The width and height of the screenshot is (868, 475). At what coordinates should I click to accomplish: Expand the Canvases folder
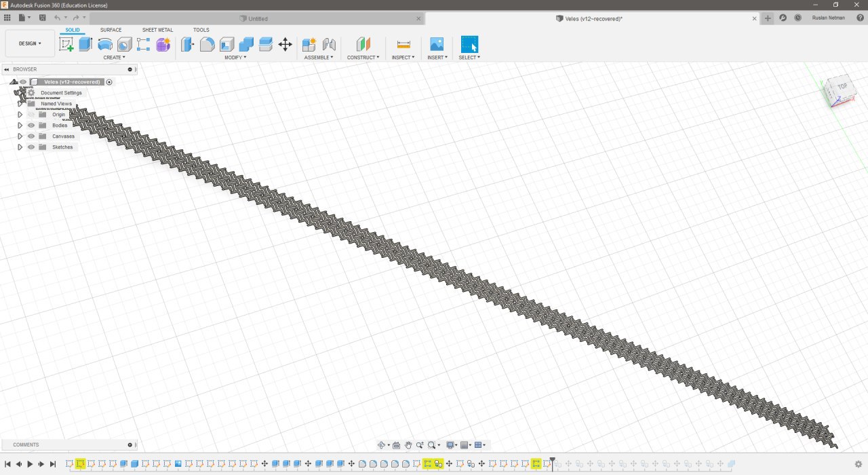coord(20,136)
